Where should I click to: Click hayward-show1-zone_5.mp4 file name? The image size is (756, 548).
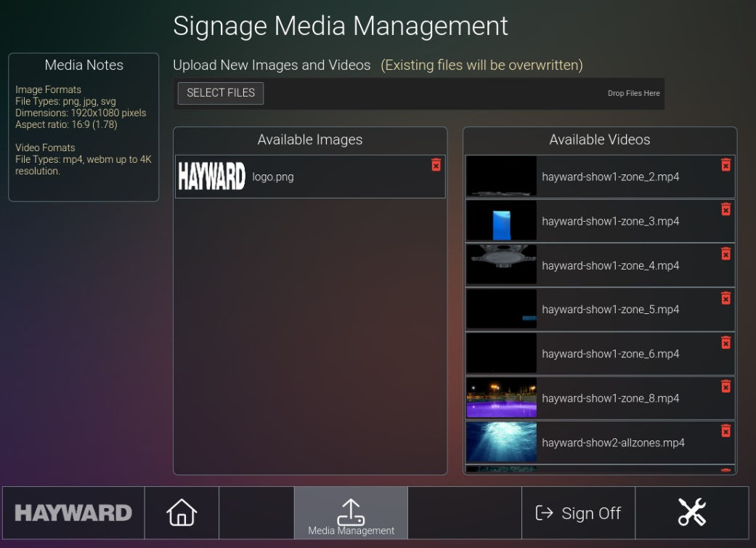coord(611,310)
